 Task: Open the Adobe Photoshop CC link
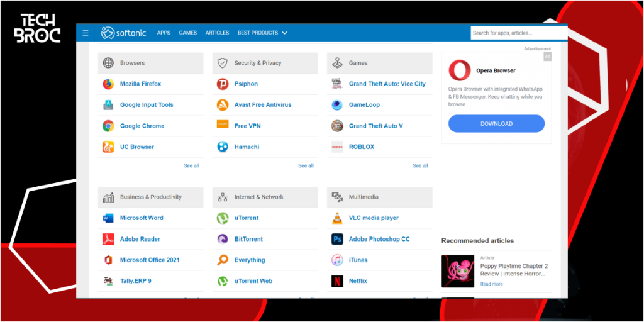379,239
